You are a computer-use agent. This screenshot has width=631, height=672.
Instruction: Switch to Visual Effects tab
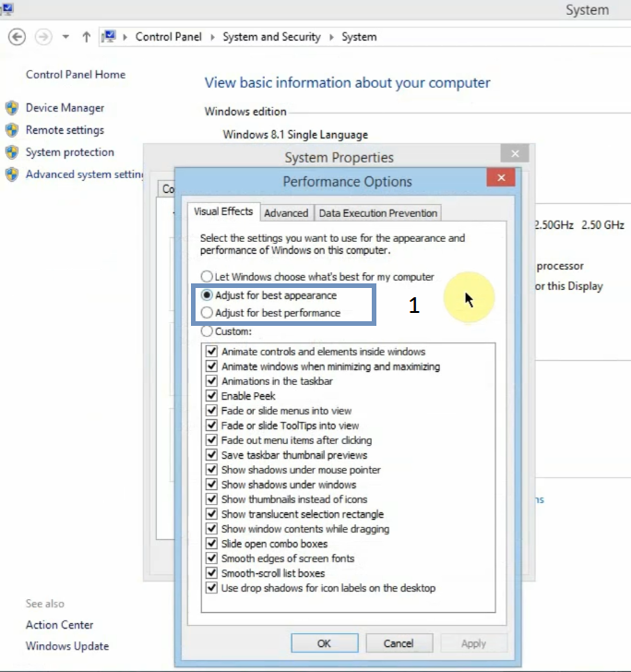(223, 211)
